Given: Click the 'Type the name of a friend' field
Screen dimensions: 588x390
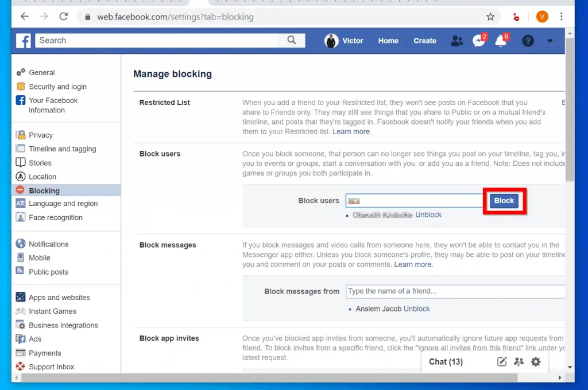Looking at the screenshot, I should [454, 291].
